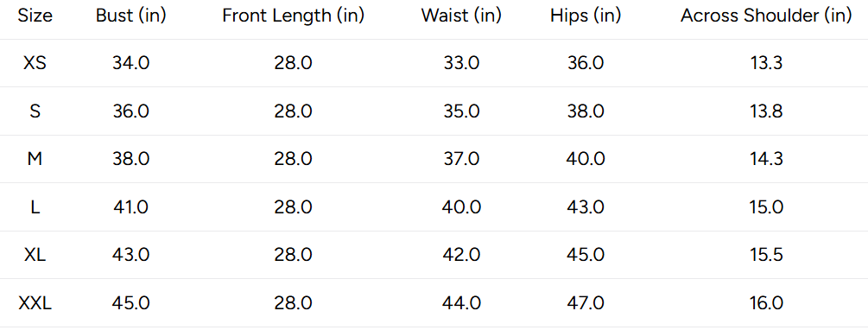Image resolution: width=868 pixels, height=330 pixels.
Task: Select the XL size row label
Action: (x=35, y=255)
